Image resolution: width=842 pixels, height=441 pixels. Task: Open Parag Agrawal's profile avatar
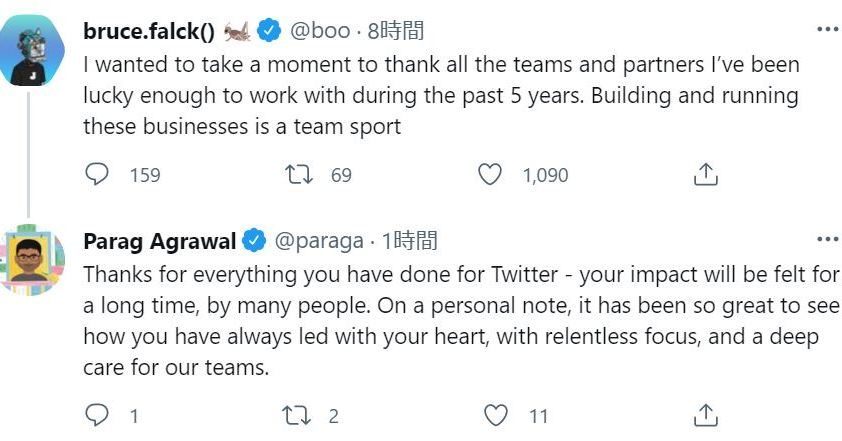click(x=30, y=260)
